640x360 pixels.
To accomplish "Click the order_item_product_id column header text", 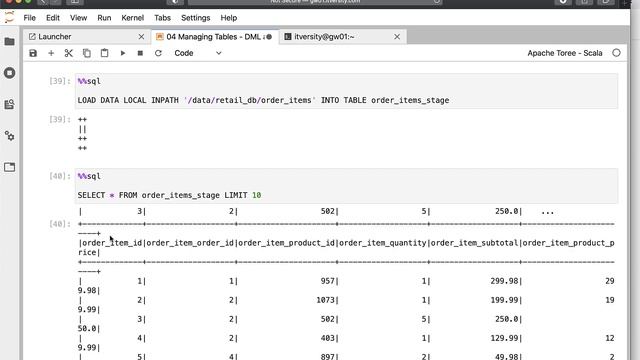I will [287, 243].
